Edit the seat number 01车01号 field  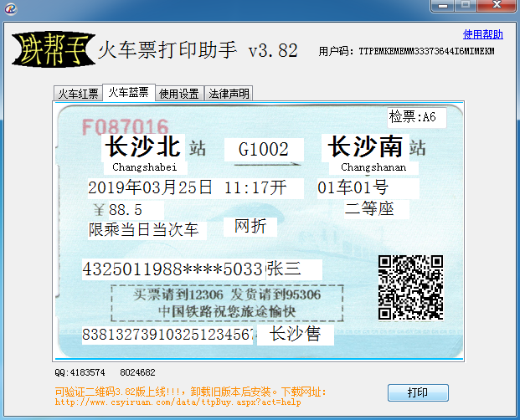tap(368, 188)
